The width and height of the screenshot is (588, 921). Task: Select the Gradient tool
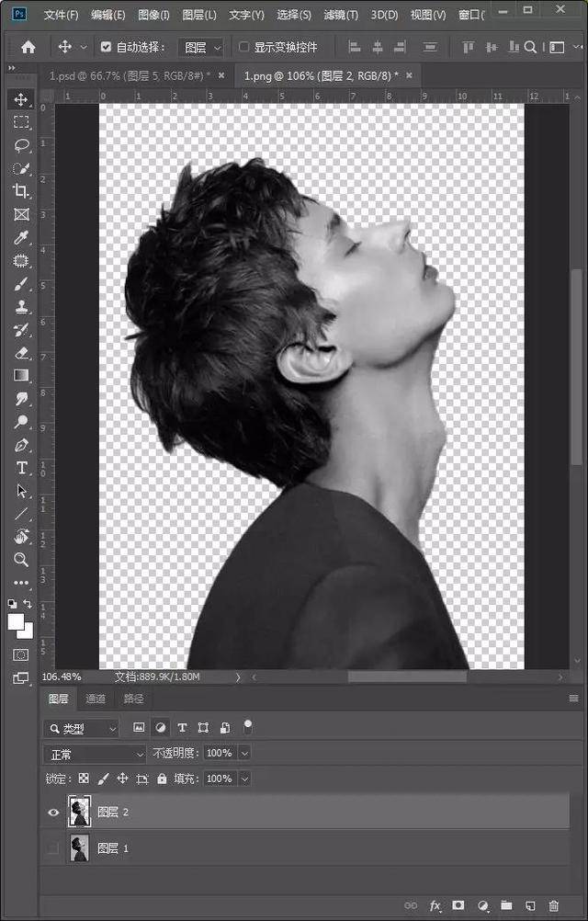pos(21,375)
